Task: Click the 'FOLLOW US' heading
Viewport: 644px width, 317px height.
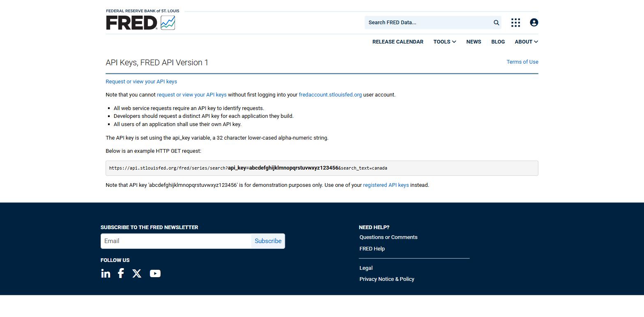Action: (x=115, y=260)
